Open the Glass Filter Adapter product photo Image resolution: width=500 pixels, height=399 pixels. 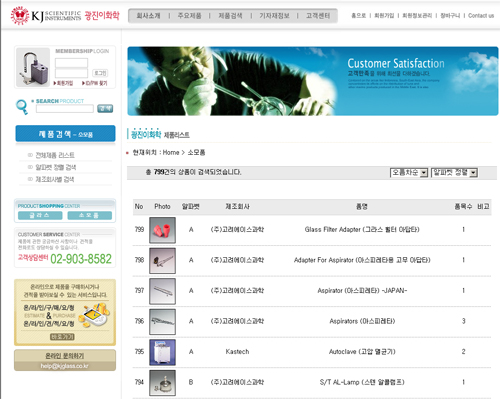[x=162, y=230]
